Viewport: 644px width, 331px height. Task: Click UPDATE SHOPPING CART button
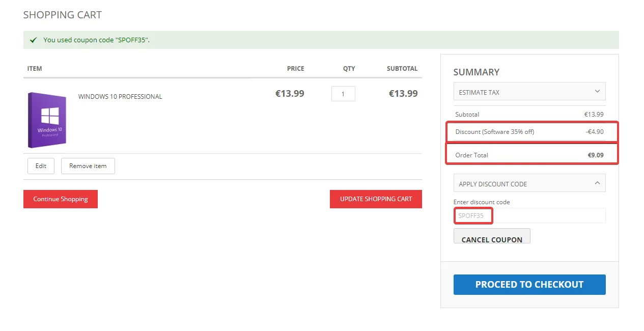pyautogui.click(x=376, y=199)
